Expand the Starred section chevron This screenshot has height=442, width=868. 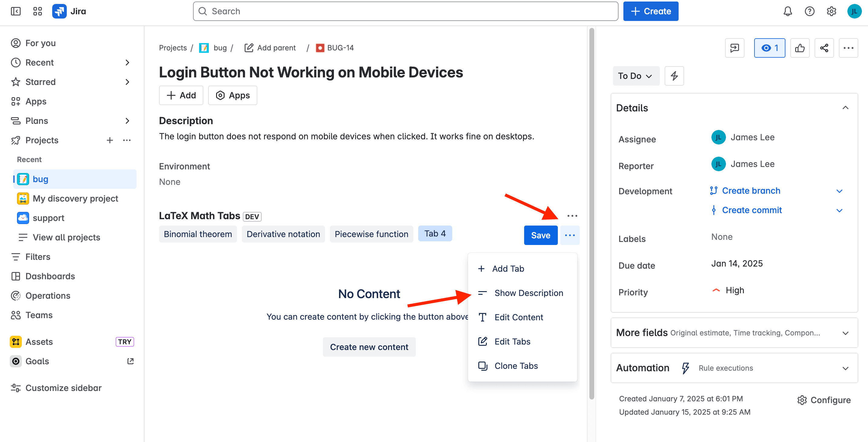127,82
